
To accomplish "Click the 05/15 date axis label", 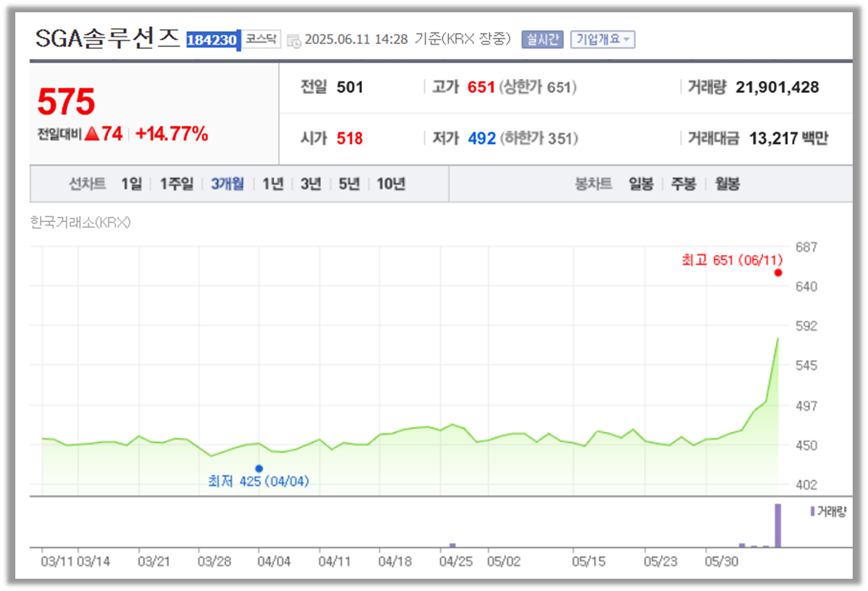I will [589, 561].
